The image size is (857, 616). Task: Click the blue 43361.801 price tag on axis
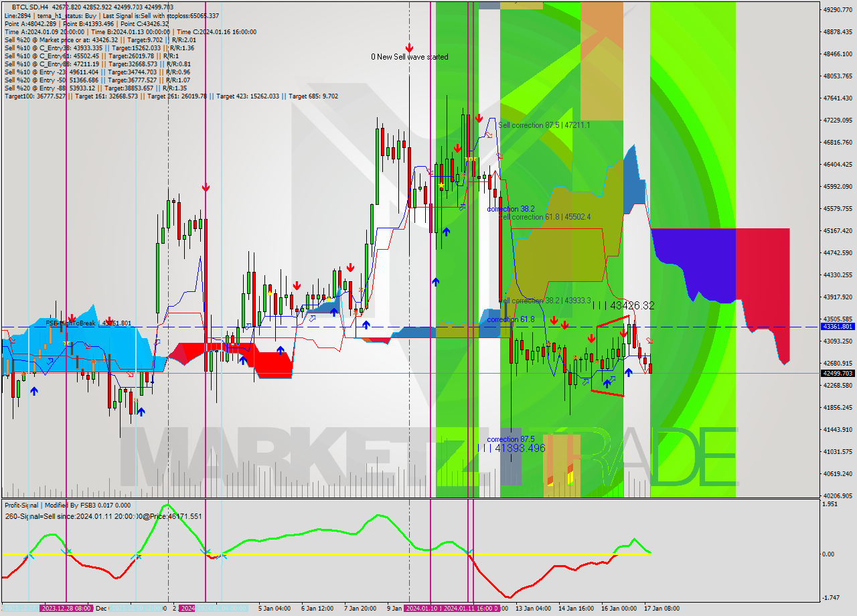838,327
